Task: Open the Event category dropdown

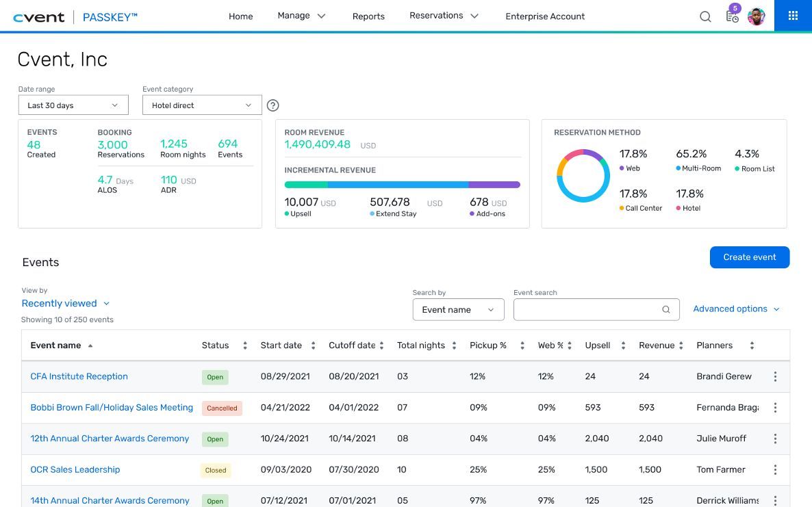Action: (202, 105)
